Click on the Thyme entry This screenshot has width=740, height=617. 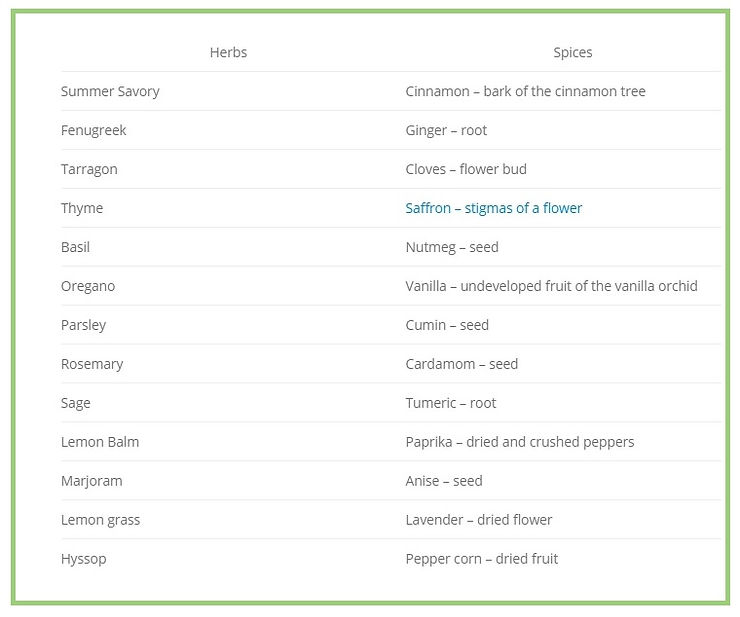pos(82,208)
